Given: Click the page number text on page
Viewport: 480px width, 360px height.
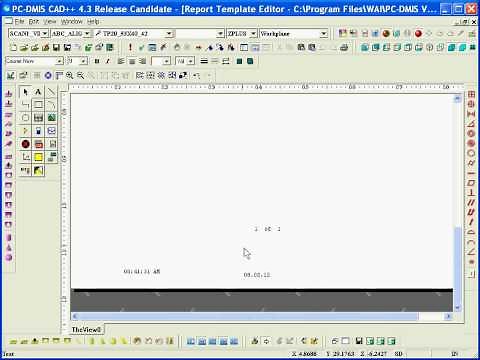Looking at the screenshot, I should (x=267, y=229).
